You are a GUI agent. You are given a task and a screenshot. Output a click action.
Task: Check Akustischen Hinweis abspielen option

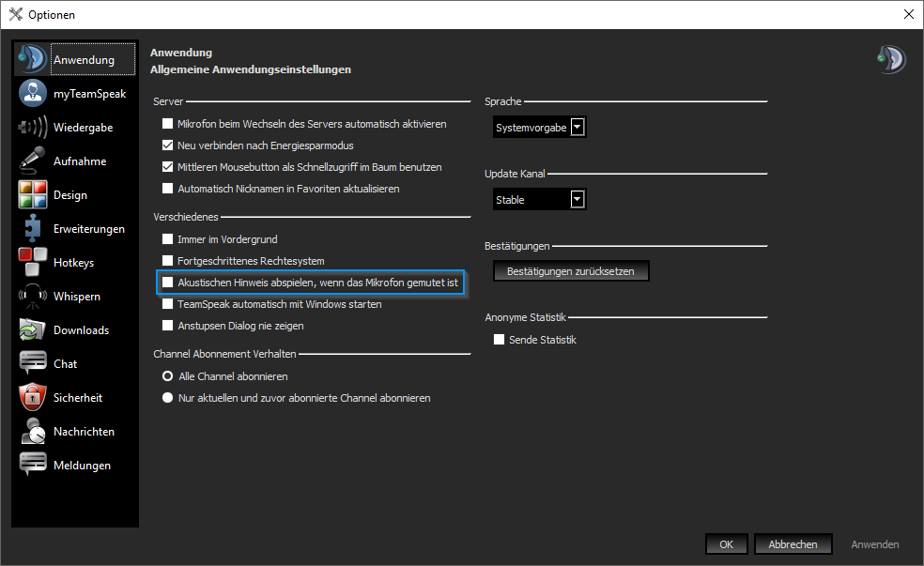tap(168, 283)
